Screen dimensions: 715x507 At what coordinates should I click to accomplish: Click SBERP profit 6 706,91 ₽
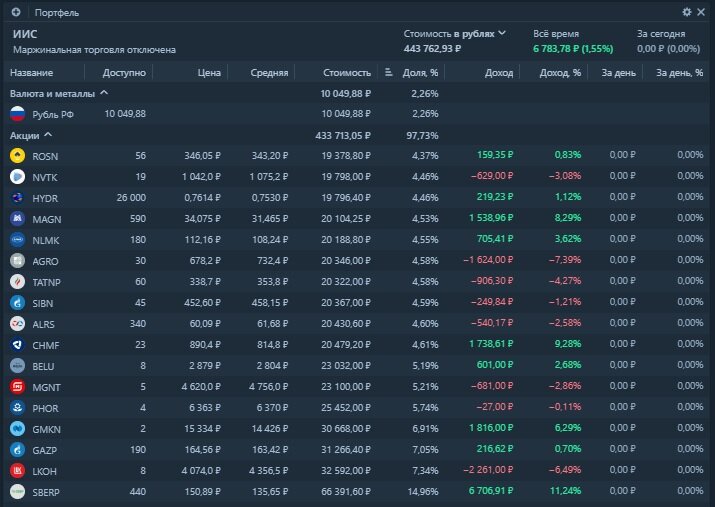(x=491, y=490)
